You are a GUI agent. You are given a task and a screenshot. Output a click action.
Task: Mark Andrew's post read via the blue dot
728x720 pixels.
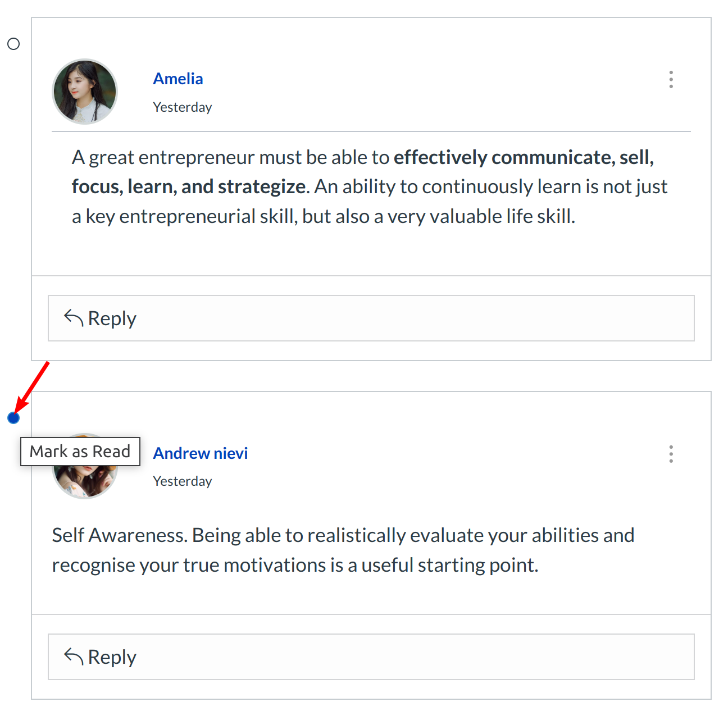(13, 418)
